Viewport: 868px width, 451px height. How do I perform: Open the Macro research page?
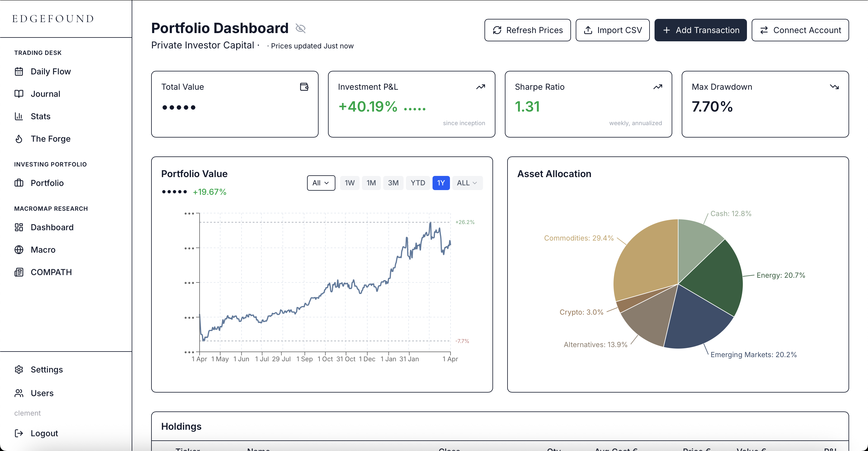click(x=43, y=250)
